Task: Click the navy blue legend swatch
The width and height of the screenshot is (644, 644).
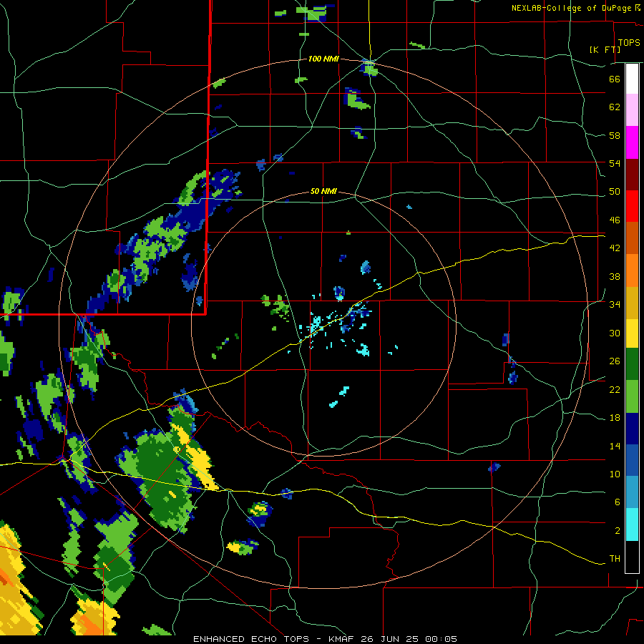Action: [x=632, y=429]
